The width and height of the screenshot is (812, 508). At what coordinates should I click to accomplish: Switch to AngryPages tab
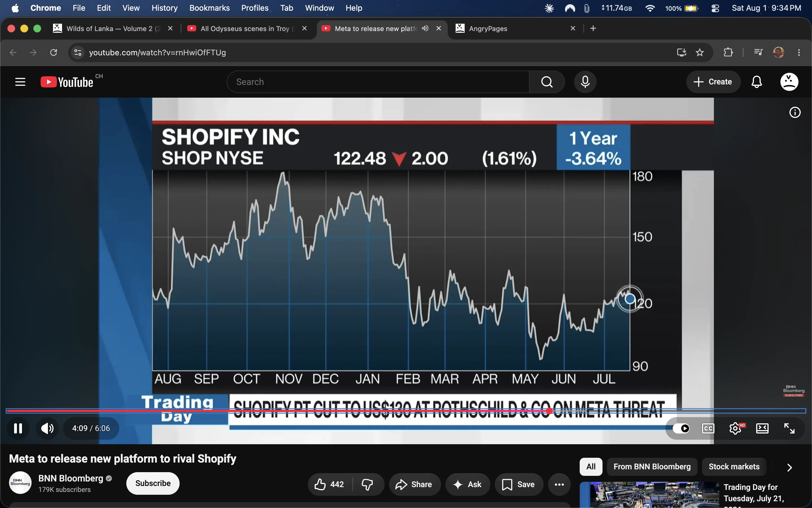[515, 29]
